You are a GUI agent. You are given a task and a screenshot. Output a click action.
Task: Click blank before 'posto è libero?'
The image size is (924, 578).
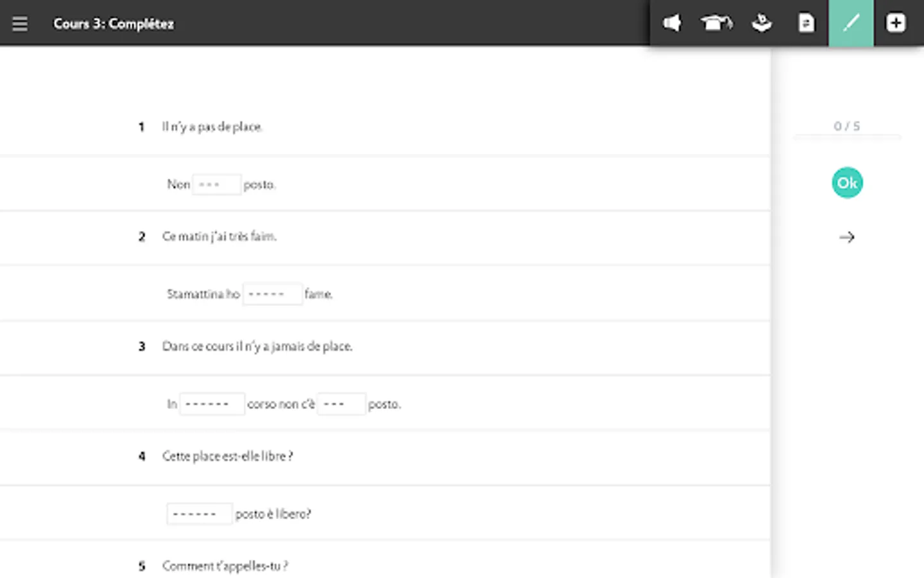pos(199,514)
